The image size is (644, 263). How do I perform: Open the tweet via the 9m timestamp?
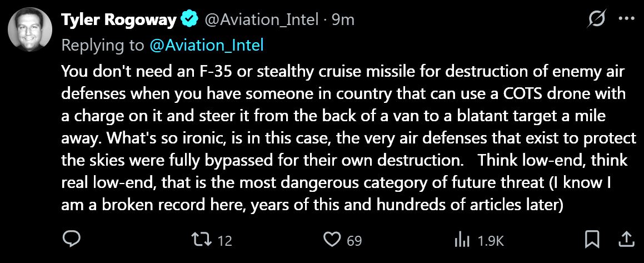pos(343,19)
